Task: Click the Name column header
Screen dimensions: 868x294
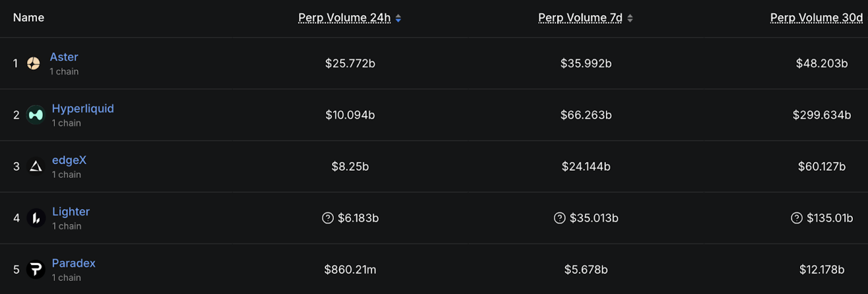Action: 29,18
